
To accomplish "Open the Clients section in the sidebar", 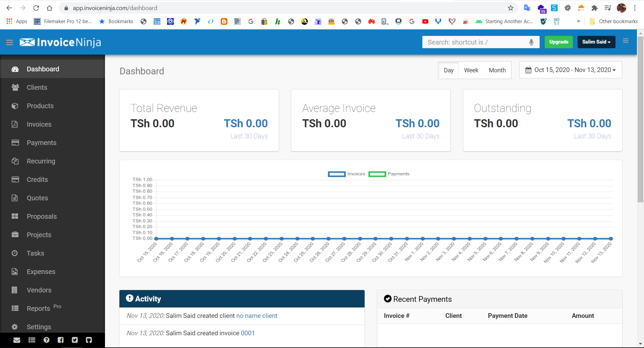I will click(37, 87).
